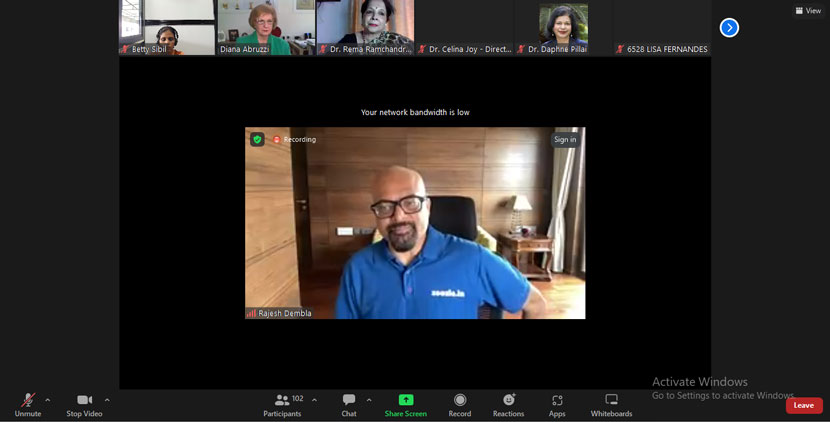Open Whiteboards
Image resolution: width=830 pixels, height=422 pixels.
[611, 404]
